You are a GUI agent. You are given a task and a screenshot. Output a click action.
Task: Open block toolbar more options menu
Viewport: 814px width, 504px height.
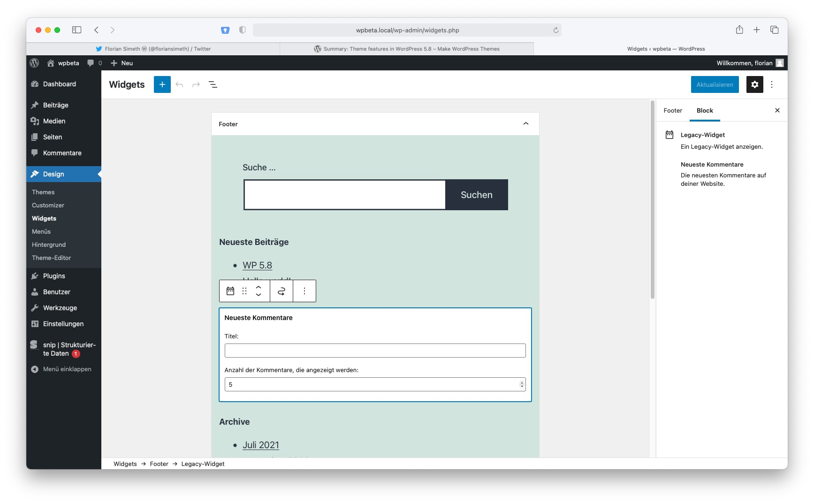point(304,291)
